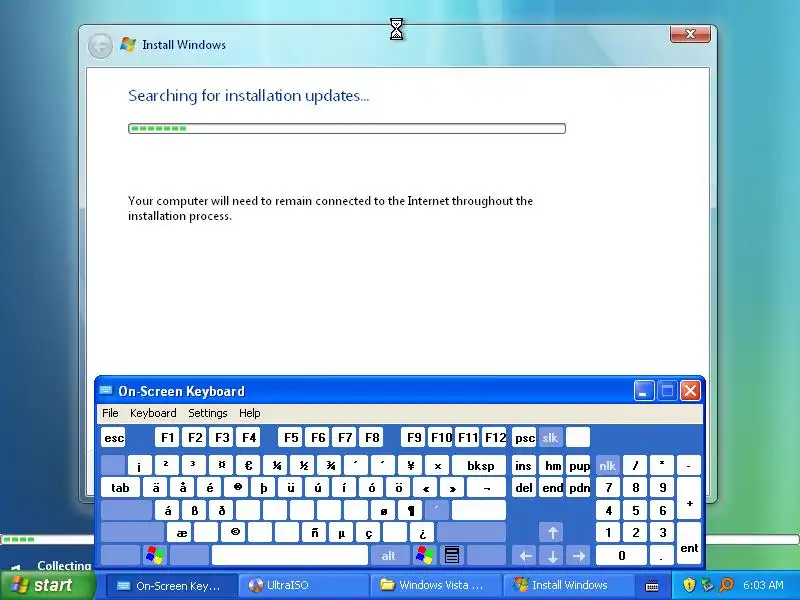Switch to Install Windows taskbar button
Image resolution: width=800 pixels, height=600 pixels.
point(568,585)
